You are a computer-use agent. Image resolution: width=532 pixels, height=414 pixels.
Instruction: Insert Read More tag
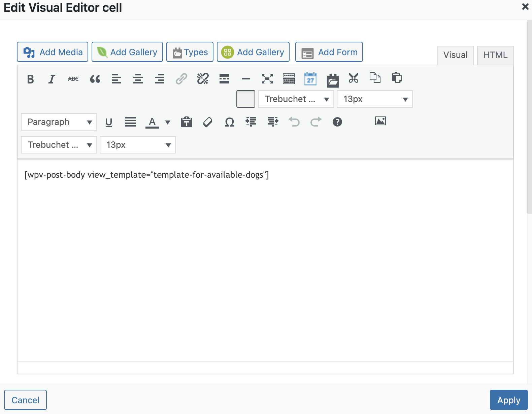pos(224,79)
